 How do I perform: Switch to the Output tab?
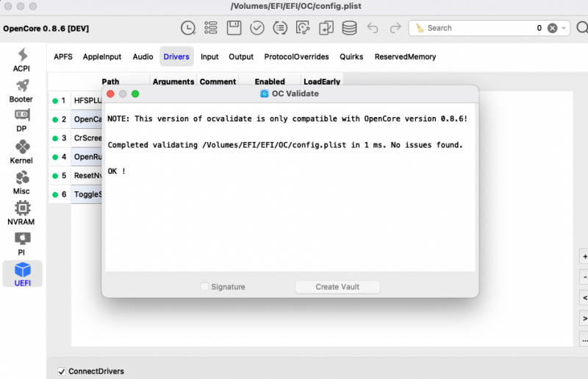tap(241, 57)
